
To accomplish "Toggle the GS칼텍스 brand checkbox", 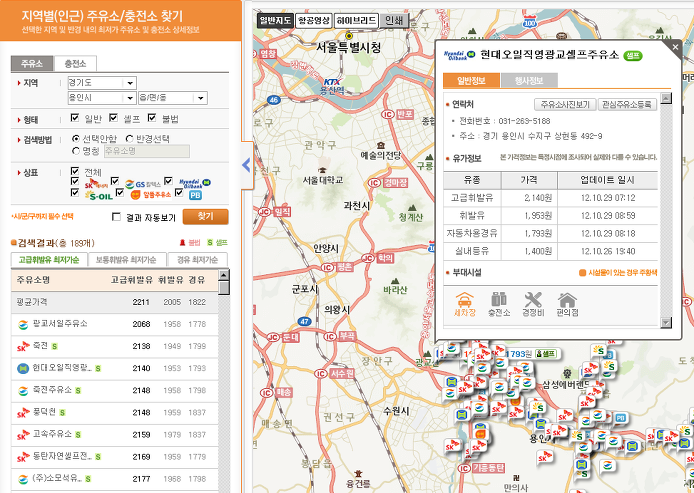I will pos(115,181).
